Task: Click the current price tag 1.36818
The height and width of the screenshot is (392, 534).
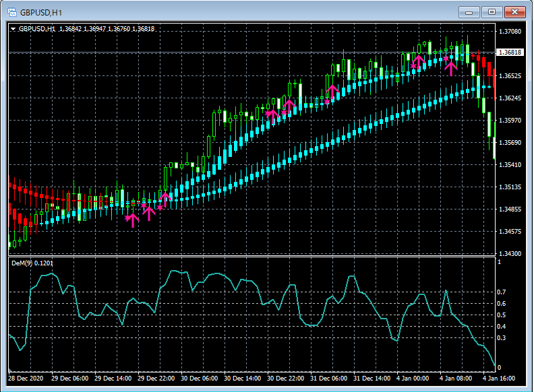Action: 509,53
